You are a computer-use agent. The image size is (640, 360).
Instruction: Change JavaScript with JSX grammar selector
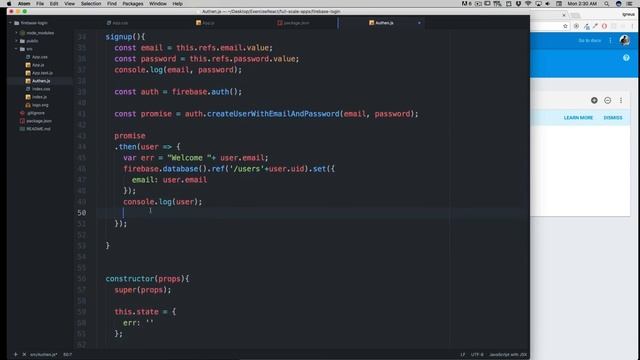click(x=508, y=355)
